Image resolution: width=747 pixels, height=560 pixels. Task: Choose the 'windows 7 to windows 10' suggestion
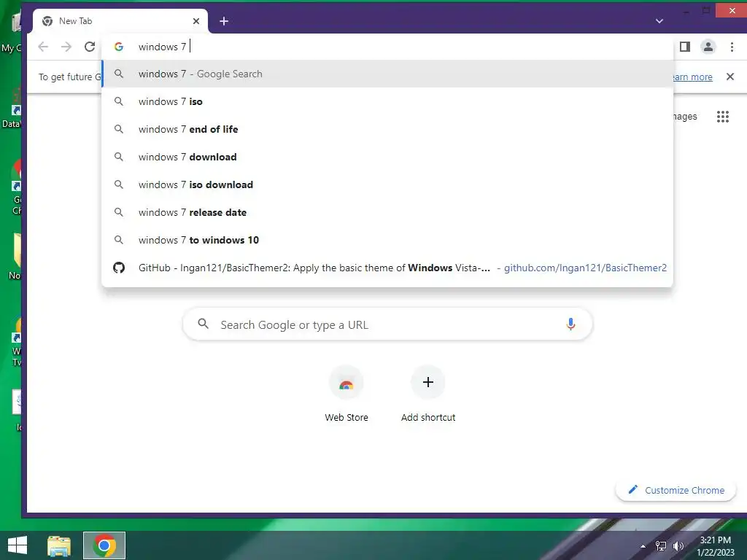click(x=387, y=239)
